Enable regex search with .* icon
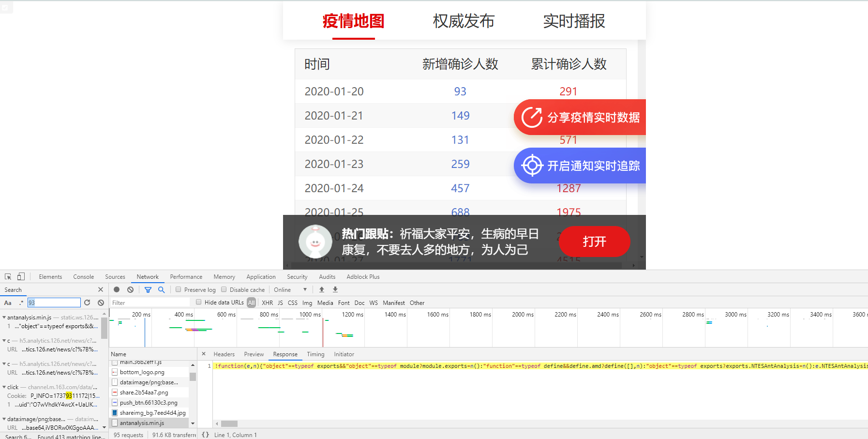Screen dimensions: 868x439 point(20,303)
